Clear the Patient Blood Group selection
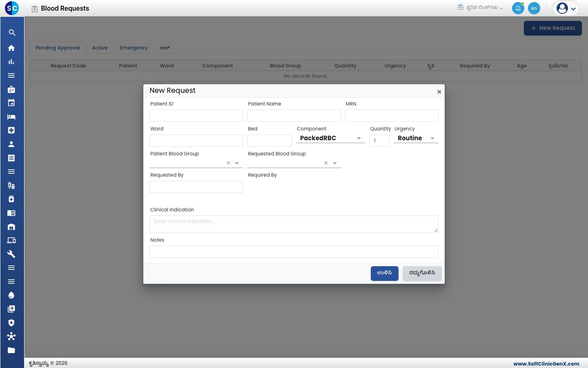 228,163
